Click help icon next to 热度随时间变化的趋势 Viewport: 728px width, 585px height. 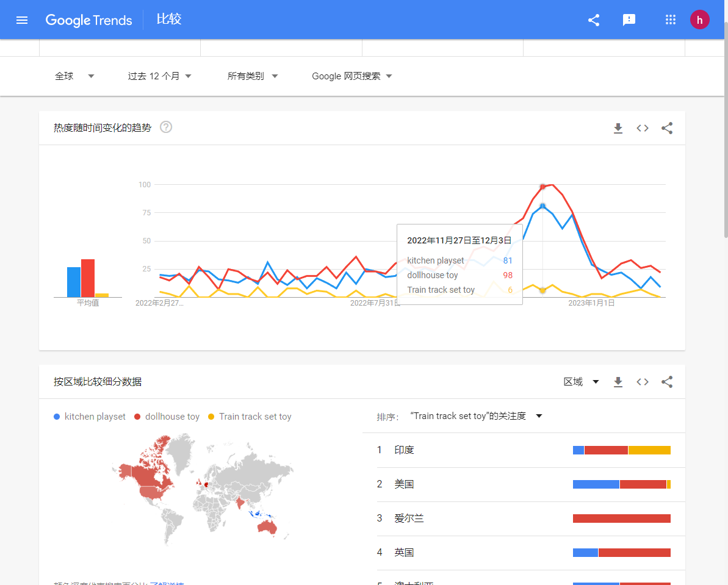(166, 127)
